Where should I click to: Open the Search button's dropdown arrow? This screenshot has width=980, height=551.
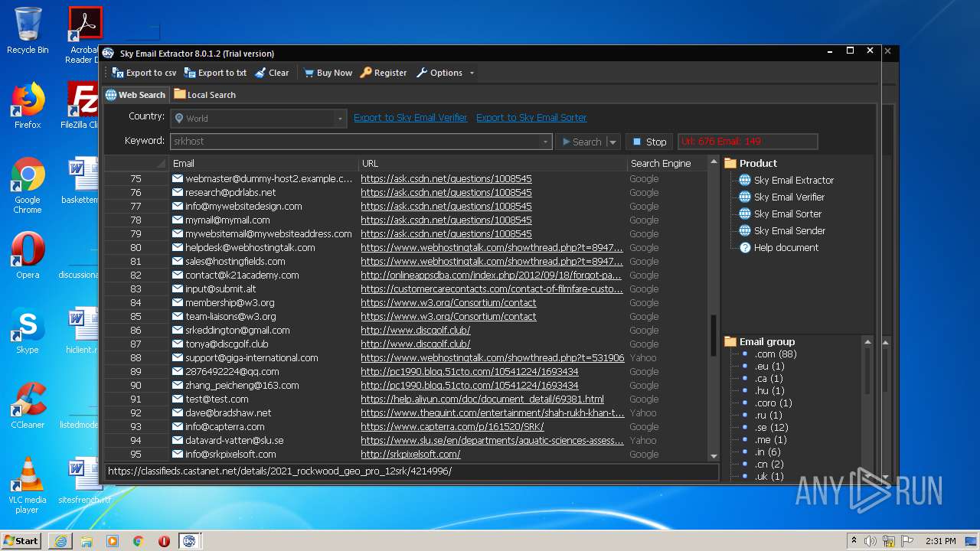point(612,142)
